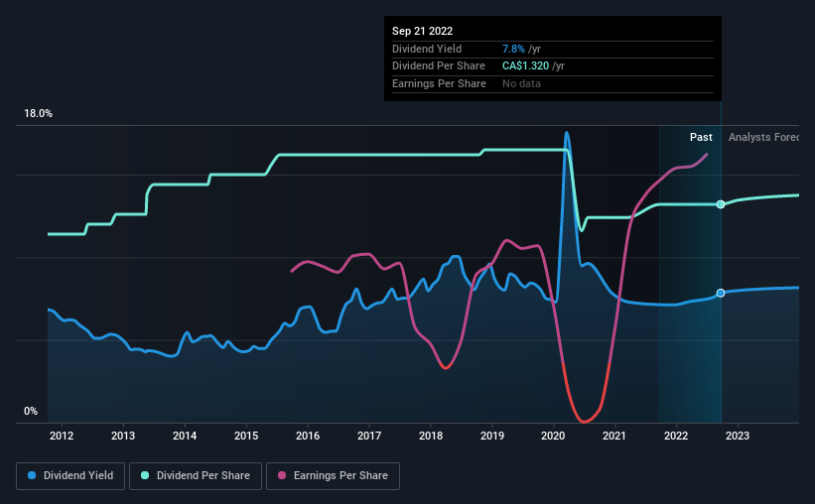The height and width of the screenshot is (504, 815).
Task: Toggle the Earnings Per Share legend button
Action: coord(333,476)
